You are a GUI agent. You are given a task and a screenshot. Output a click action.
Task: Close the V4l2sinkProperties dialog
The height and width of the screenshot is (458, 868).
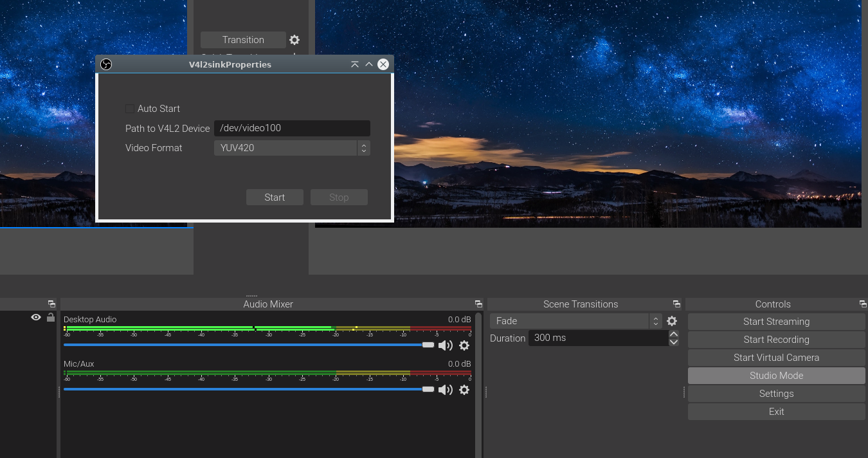pos(383,64)
